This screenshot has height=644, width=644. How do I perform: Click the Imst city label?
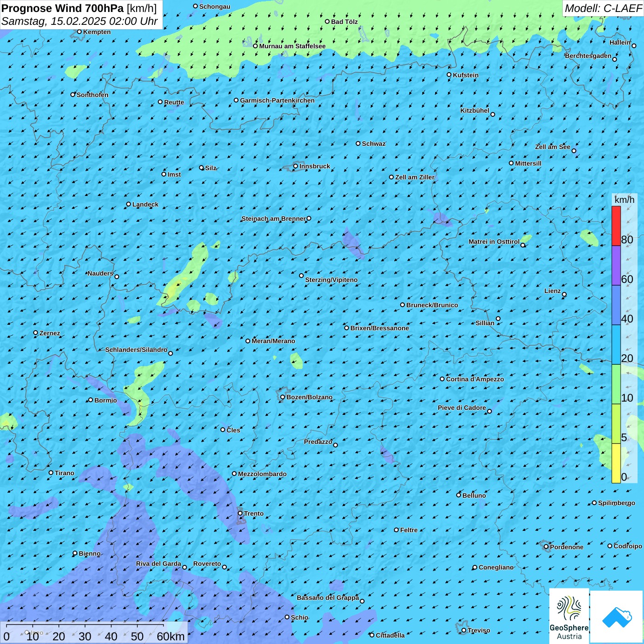click(x=174, y=174)
